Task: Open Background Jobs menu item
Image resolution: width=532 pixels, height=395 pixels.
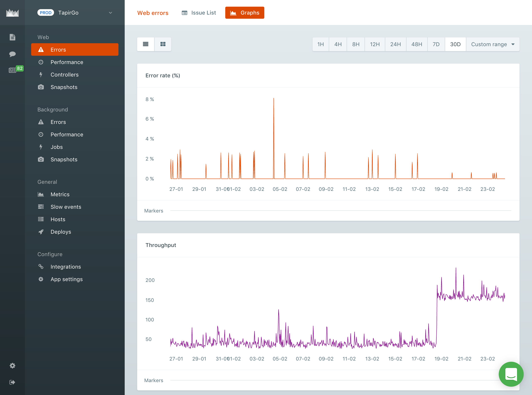Action: point(57,147)
